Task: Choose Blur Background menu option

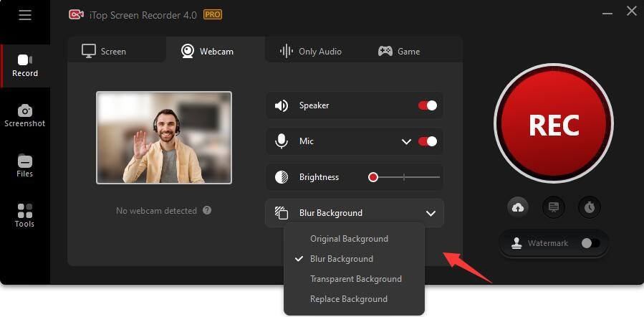Action: pos(342,259)
